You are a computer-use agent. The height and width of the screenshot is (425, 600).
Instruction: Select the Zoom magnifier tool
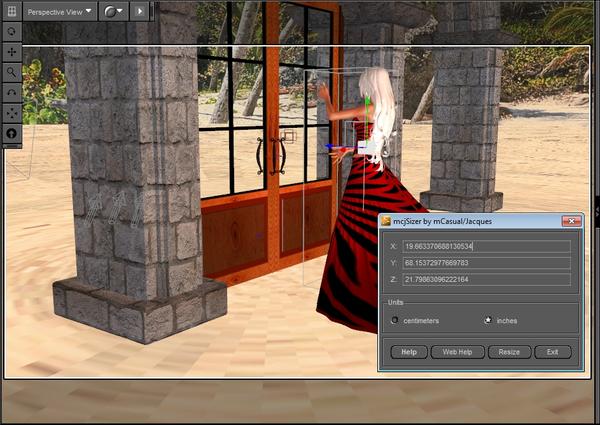12,72
